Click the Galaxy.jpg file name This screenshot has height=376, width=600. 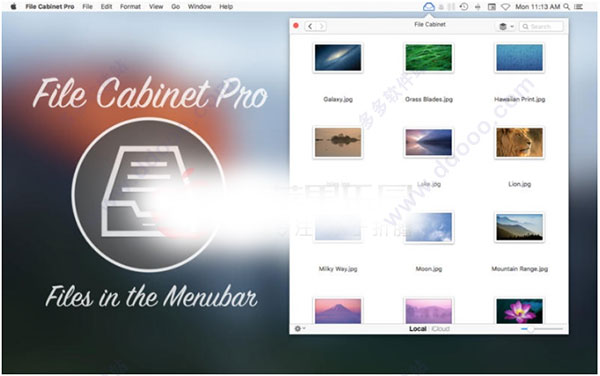pyautogui.click(x=338, y=99)
